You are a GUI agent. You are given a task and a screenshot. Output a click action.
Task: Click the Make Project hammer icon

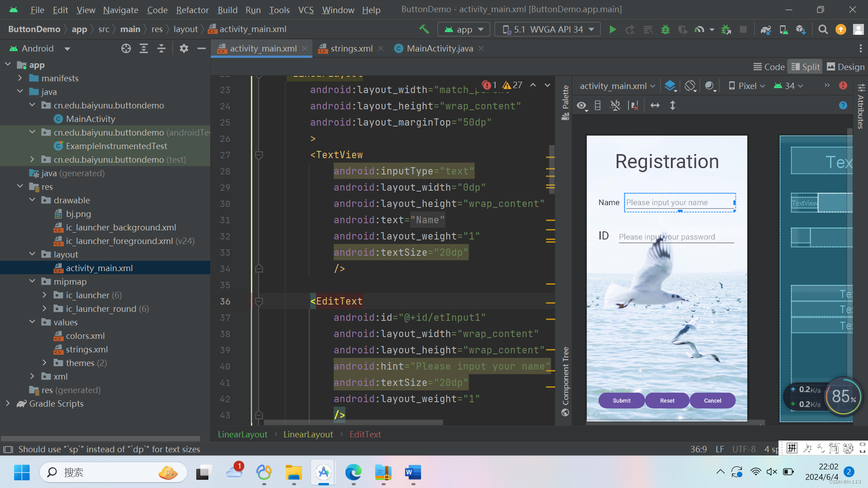424,29
